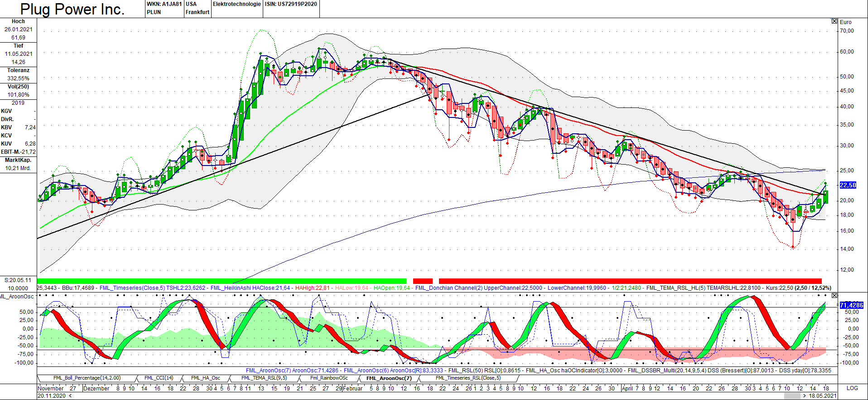Select the FML_HA_Osc indicator tab
The image size is (868, 400).
[x=205, y=378]
